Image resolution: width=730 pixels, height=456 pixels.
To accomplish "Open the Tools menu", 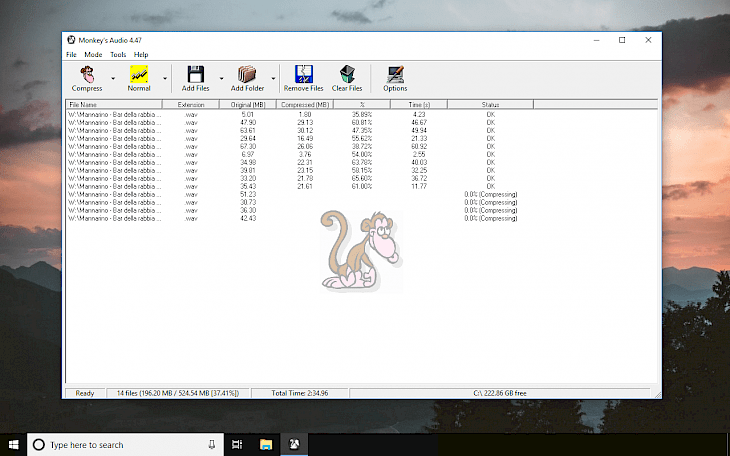I will click(118, 54).
